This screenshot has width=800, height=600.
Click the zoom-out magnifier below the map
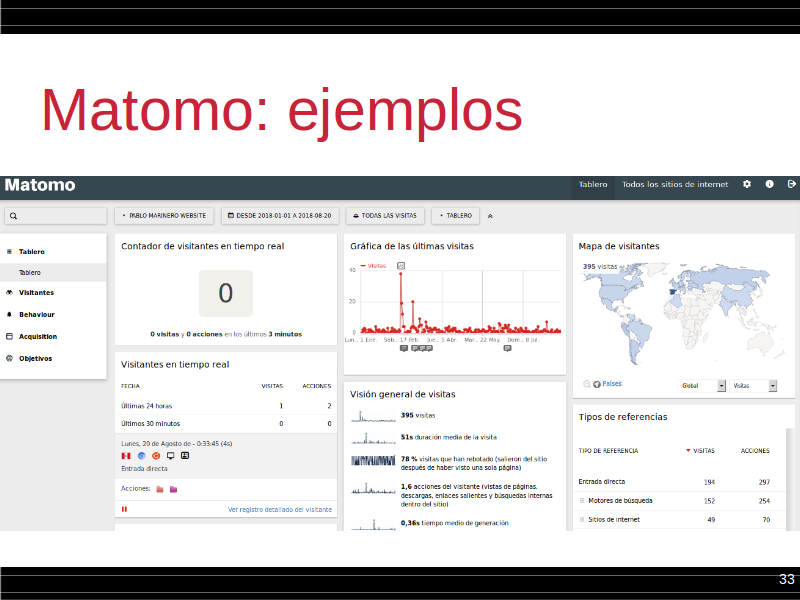click(x=586, y=384)
